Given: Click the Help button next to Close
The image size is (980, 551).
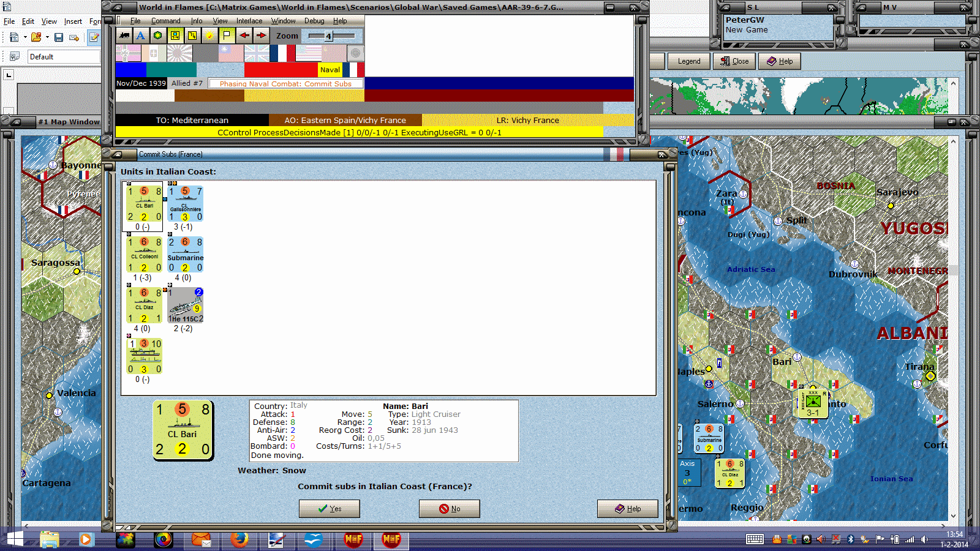Looking at the screenshot, I should coord(780,61).
